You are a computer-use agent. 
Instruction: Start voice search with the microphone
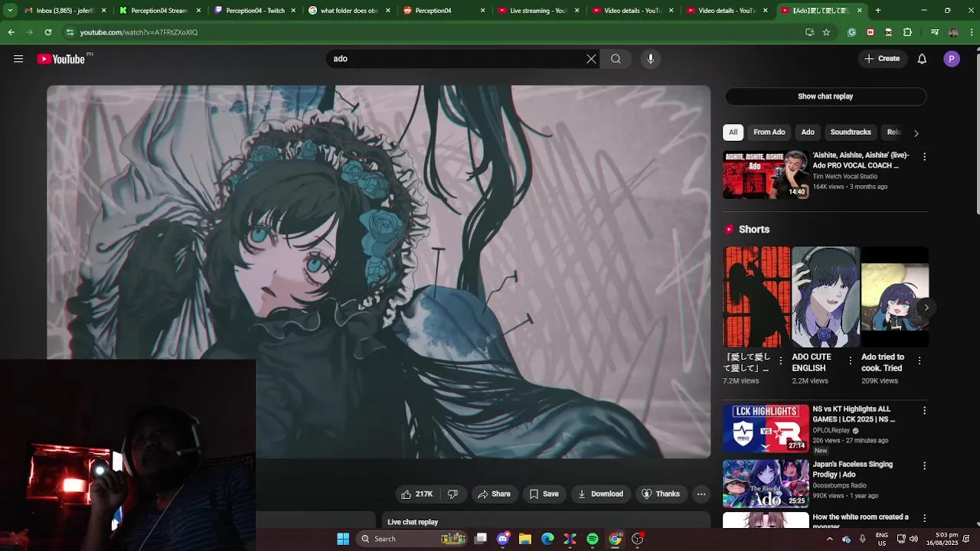[x=651, y=59]
